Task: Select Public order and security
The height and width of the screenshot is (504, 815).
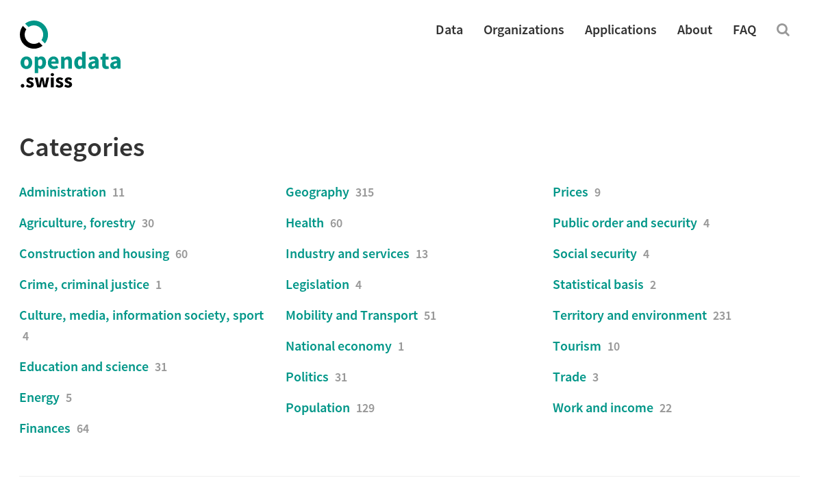Action: pos(625,223)
